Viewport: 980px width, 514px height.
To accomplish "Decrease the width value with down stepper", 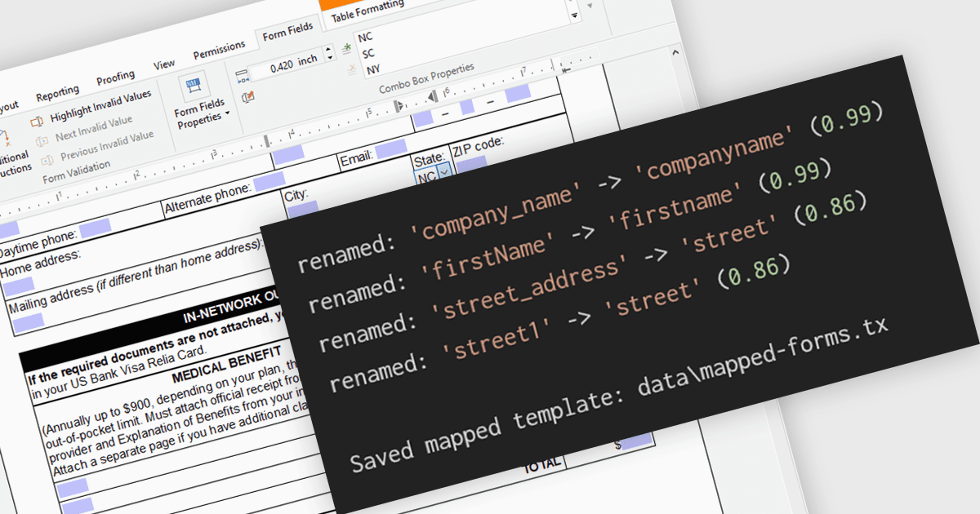I will 330,59.
